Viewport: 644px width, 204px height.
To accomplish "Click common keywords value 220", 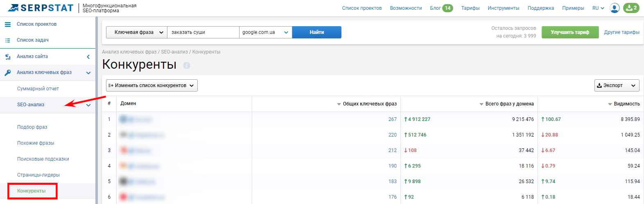I will (x=393, y=135).
